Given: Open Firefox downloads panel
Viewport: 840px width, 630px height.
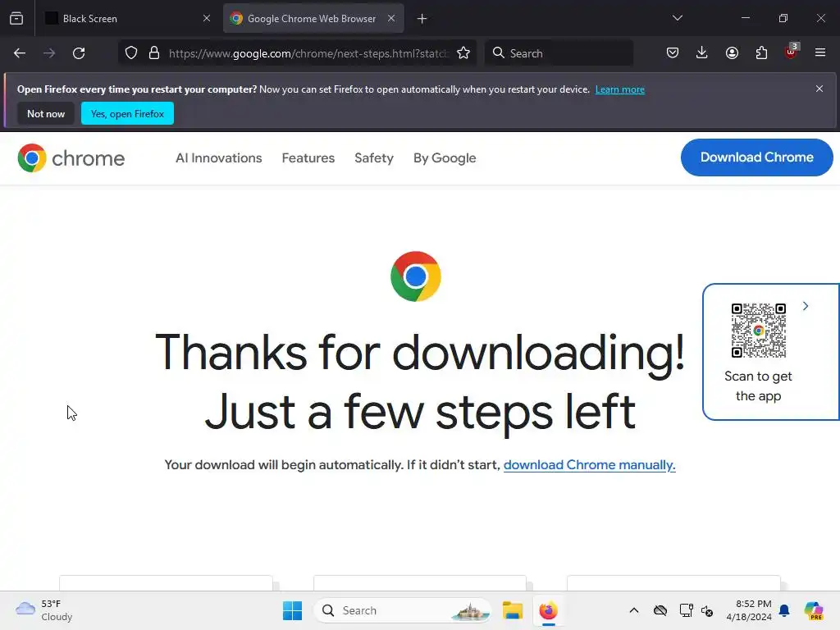Looking at the screenshot, I should (702, 52).
